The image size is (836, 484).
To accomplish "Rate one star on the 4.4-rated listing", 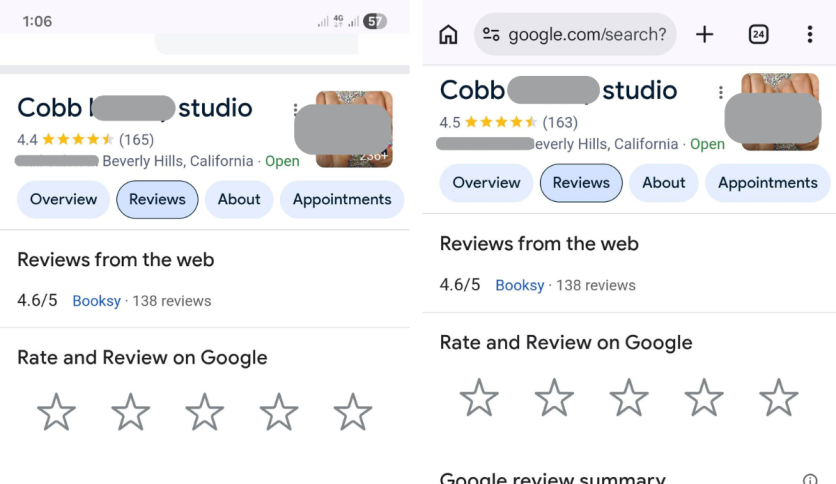I will (56, 412).
